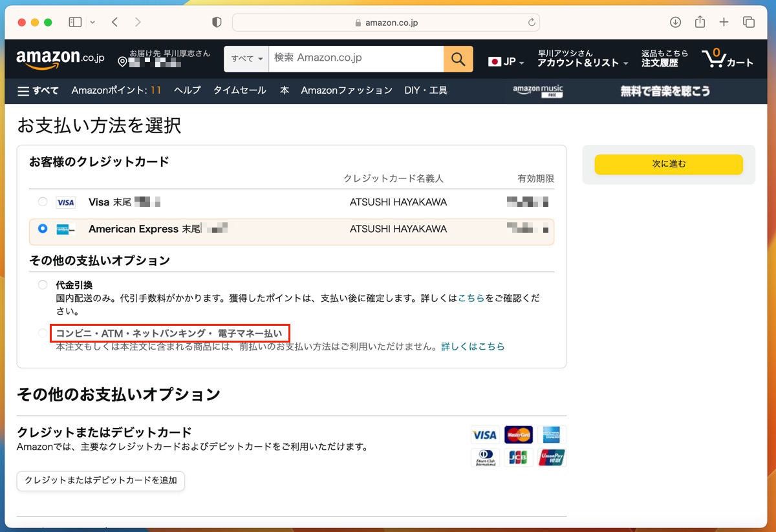Image resolution: width=776 pixels, height=532 pixels.
Task: Focus the amazon.co.jp address bar
Action: [386, 22]
